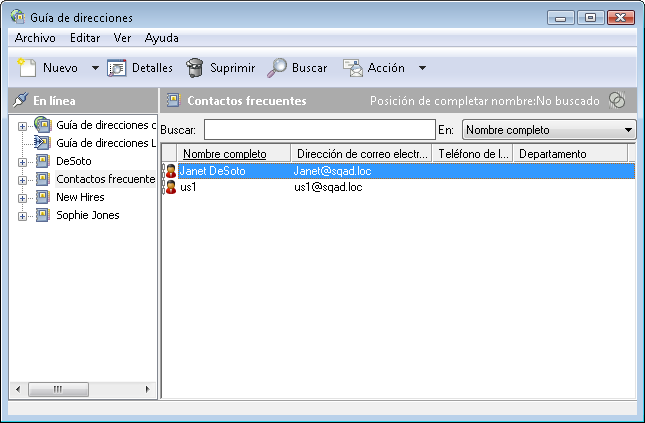Sort by Nombre completo column header
This screenshot has height=423, width=645.
point(234,153)
